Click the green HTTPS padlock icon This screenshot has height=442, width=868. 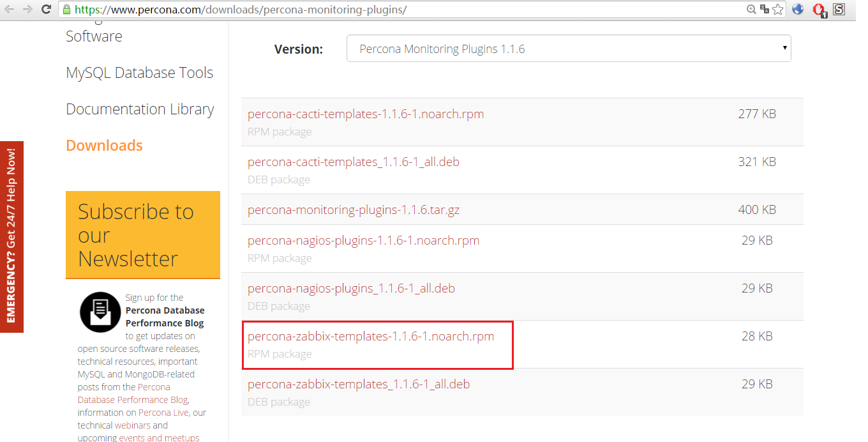click(66, 10)
